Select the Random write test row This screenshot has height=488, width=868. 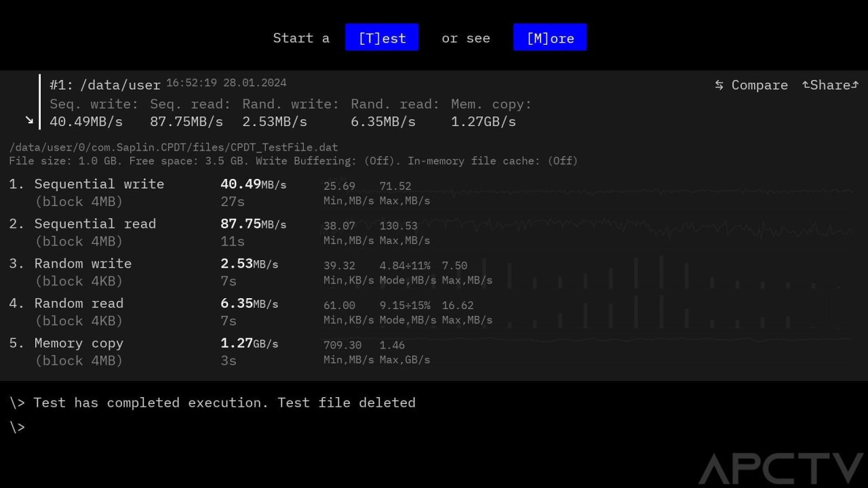[x=83, y=264]
